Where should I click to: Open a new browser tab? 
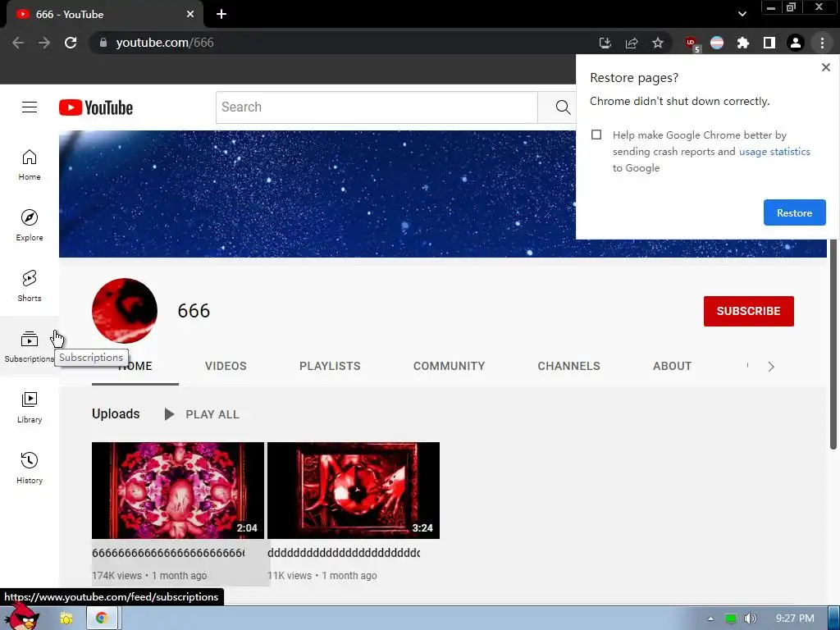pyautogui.click(x=221, y=15)
